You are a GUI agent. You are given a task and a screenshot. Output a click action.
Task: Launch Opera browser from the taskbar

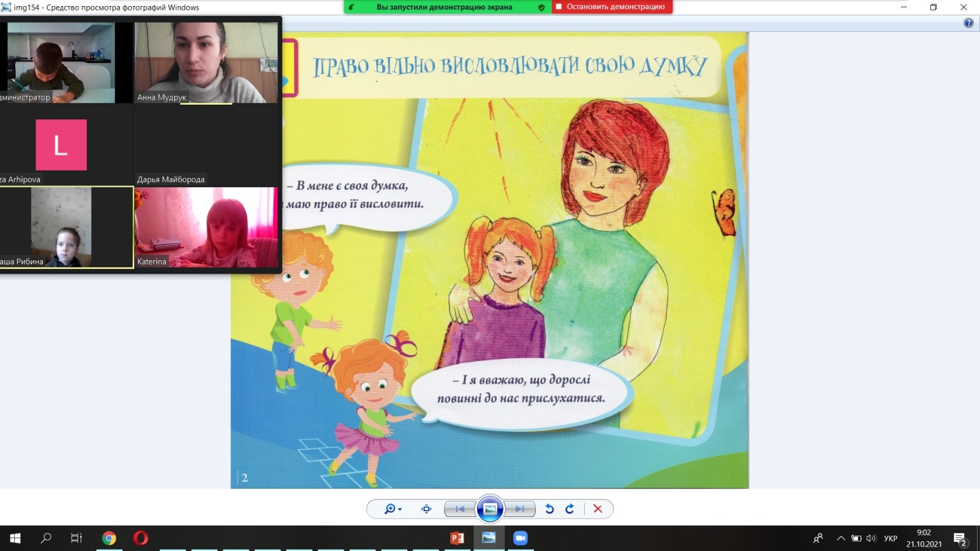pos(141,538)
